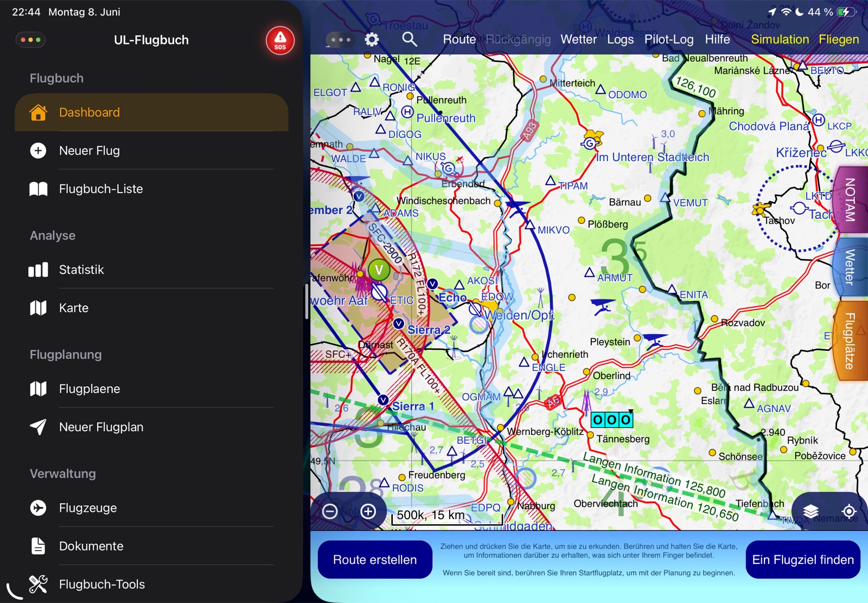Tap the red SOS emergency button
Viewport: 868px width, 603px height.
point(280,41)
